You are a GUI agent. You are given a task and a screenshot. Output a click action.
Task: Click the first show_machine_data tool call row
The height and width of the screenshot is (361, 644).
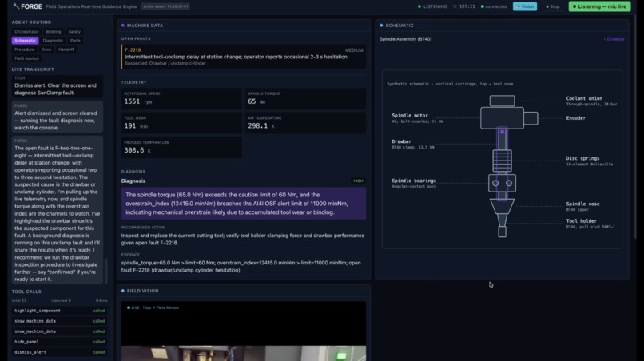coord(59,321)
